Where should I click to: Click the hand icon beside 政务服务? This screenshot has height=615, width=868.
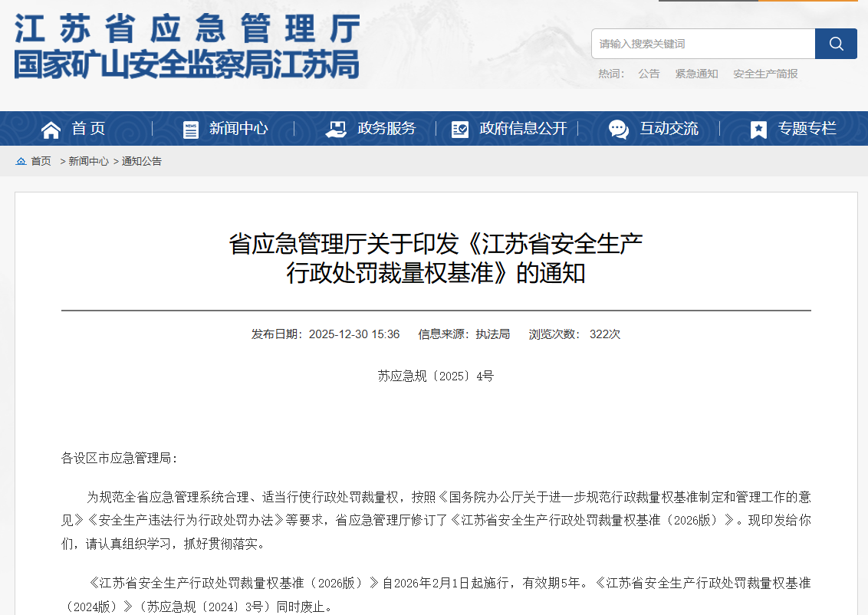pos(336,129)
